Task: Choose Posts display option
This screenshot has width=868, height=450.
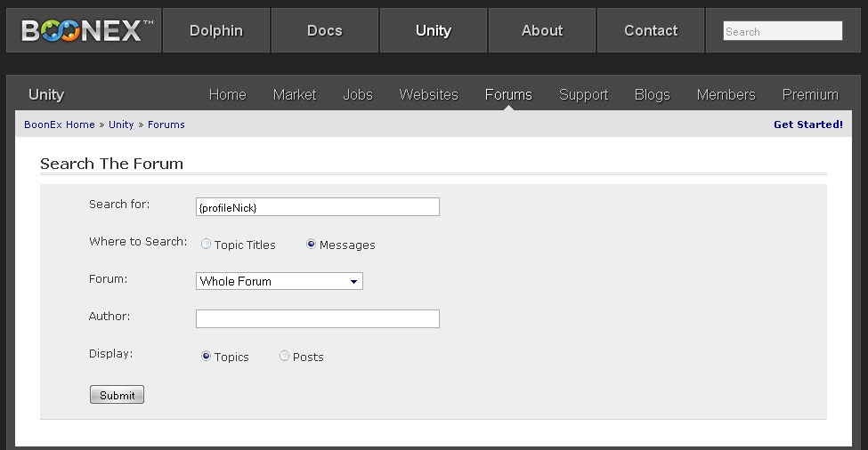Action: (x=285, y=357)
